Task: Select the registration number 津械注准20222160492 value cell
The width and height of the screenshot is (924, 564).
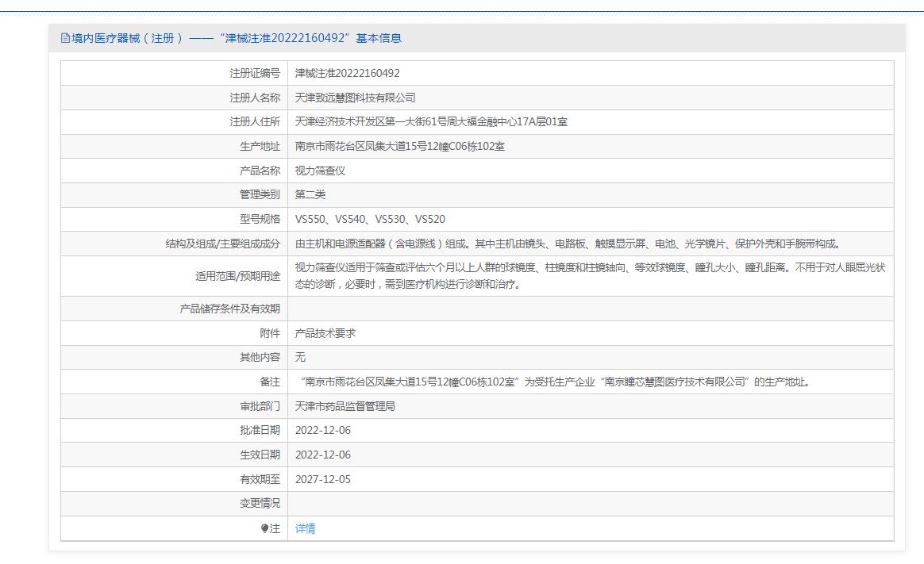Action: tap(347, 73)
